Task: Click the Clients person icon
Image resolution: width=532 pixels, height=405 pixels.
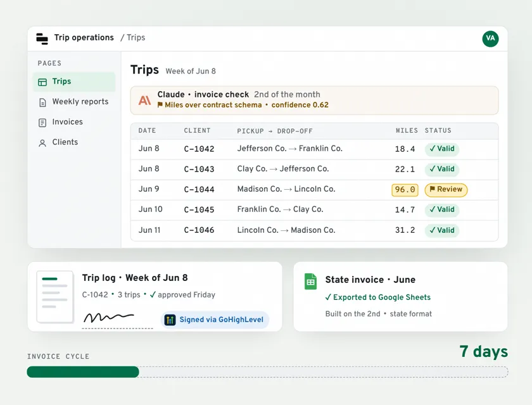Action: (42, 143)
